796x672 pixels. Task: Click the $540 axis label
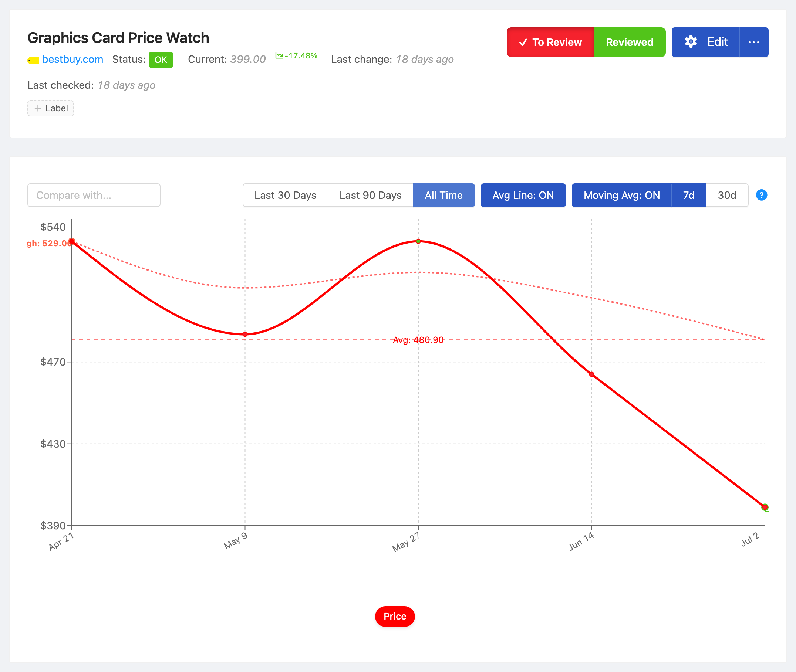click(x=53, y=227)
